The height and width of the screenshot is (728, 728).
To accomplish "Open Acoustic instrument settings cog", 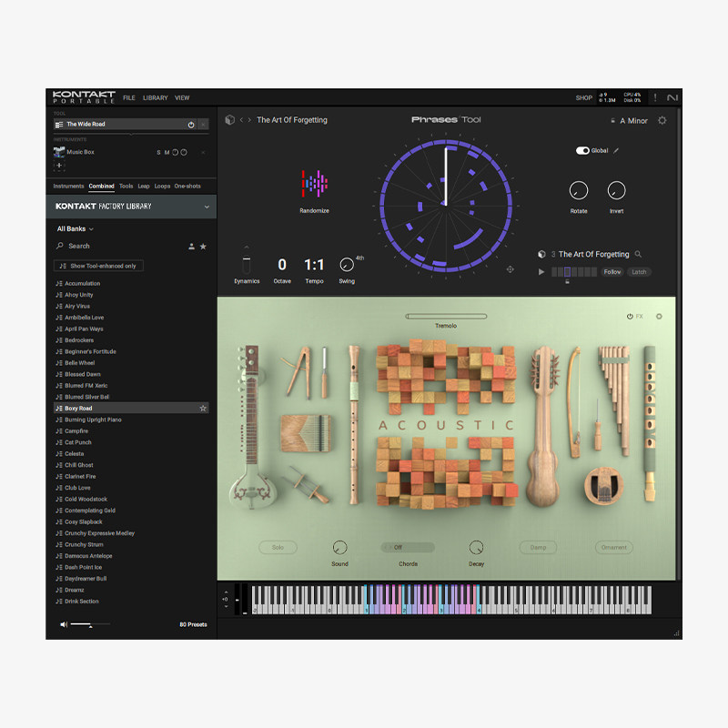I will tap(659, 316).
